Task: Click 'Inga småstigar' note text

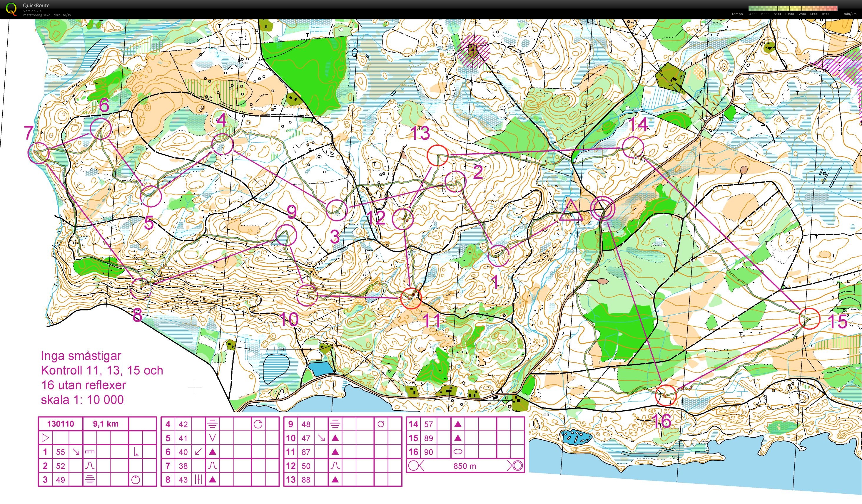Action: (81, 356)
